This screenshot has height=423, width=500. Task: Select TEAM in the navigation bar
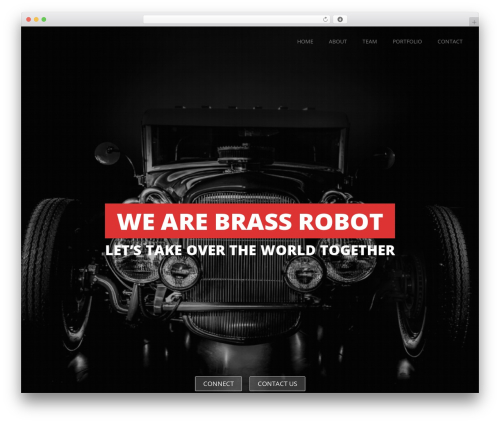coord(370,42)
